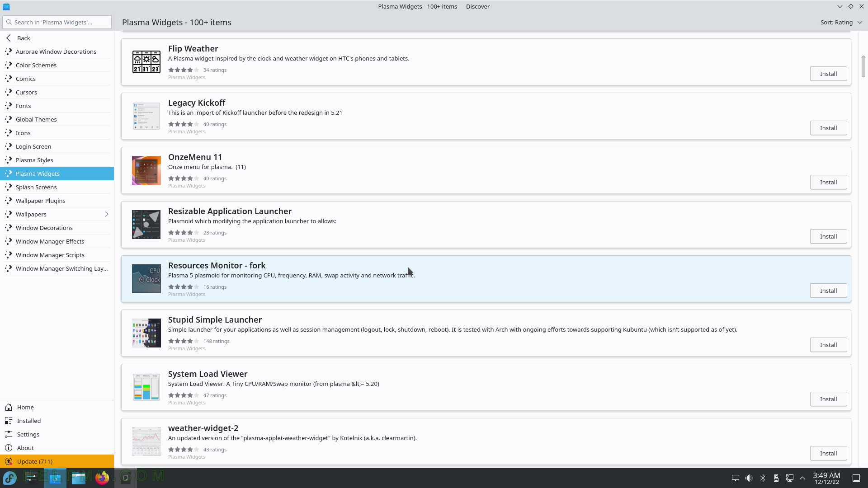Image resolution: width=868 pixels, height=488 pixels.
Task: Click the Legacy Kickoff title
Action: point(197,103)
